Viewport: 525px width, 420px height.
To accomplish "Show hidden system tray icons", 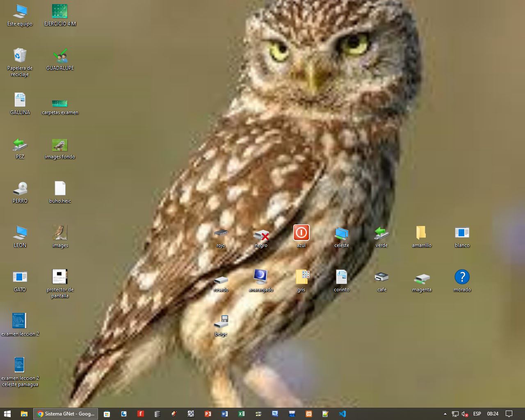I will pyautogui.click(x=445, y=414).
